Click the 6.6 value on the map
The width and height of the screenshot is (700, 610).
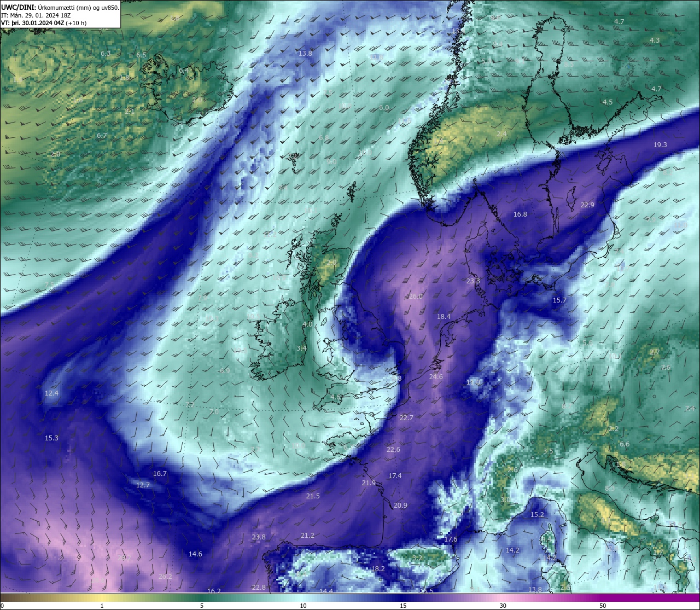coord(625,444)
